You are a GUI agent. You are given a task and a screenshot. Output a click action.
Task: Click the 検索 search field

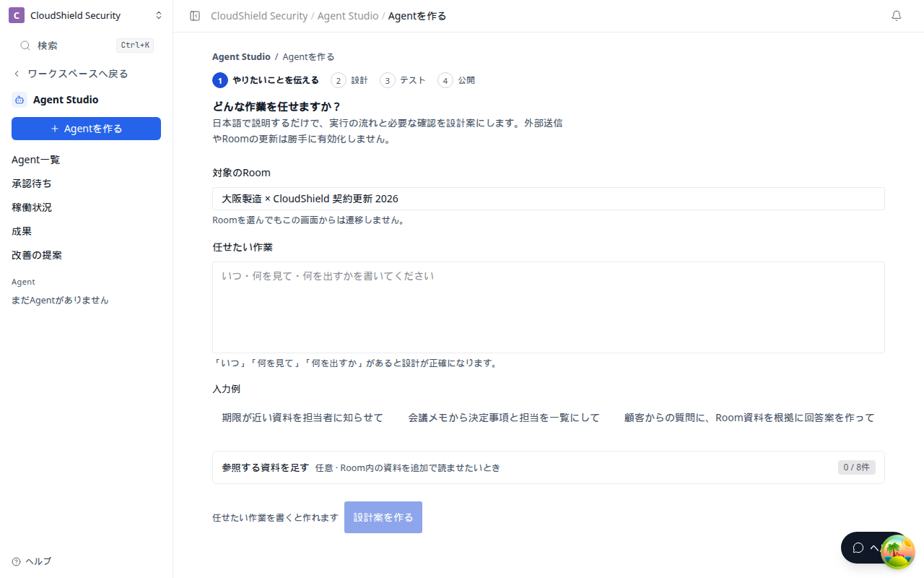pyautogui.click(x=86, y=46)
